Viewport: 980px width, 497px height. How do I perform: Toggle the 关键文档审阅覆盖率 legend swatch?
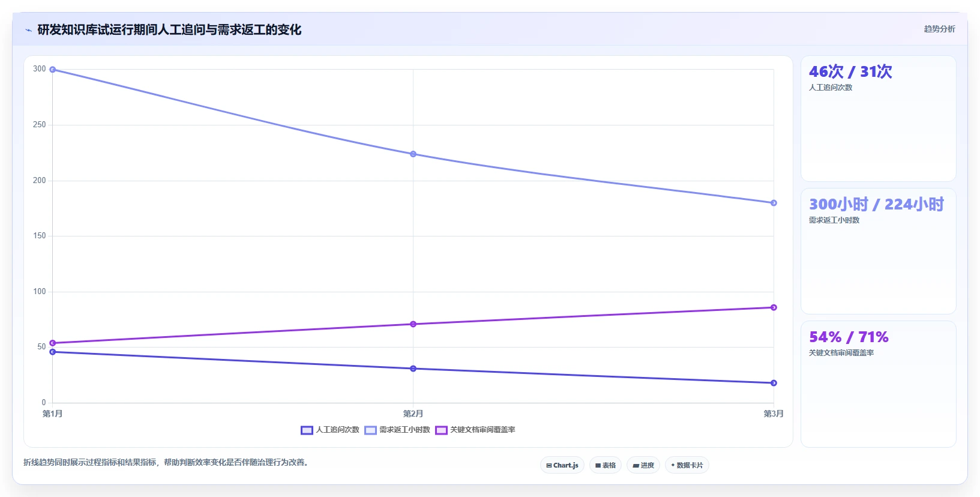coord(441,430)
